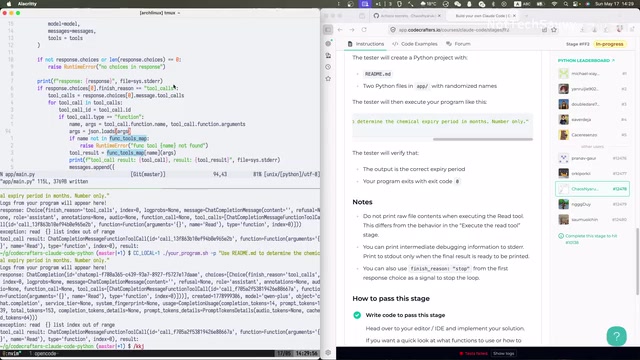
Task: Go back in browser history
Action: (x=340, y=30)
